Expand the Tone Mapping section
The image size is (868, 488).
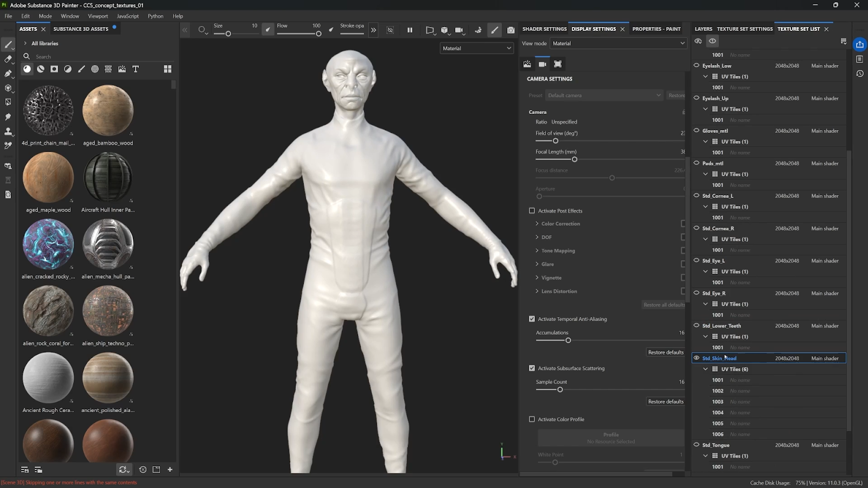537,251
